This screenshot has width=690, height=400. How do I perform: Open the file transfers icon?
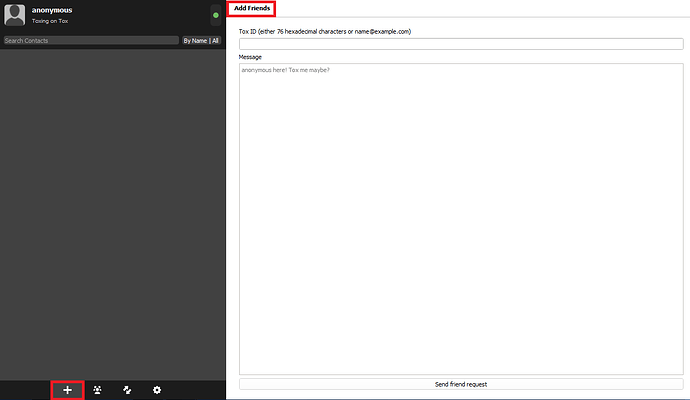(x=127, y=389)
